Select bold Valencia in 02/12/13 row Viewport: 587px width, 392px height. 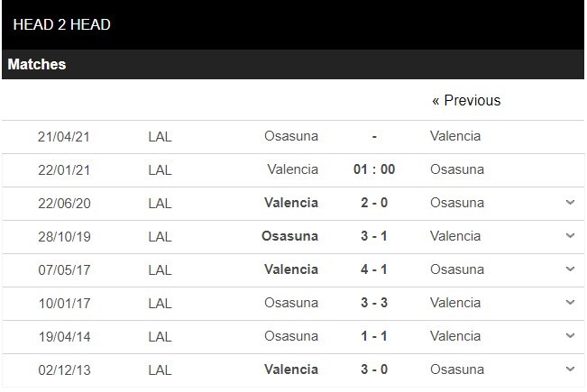point(291,369)
